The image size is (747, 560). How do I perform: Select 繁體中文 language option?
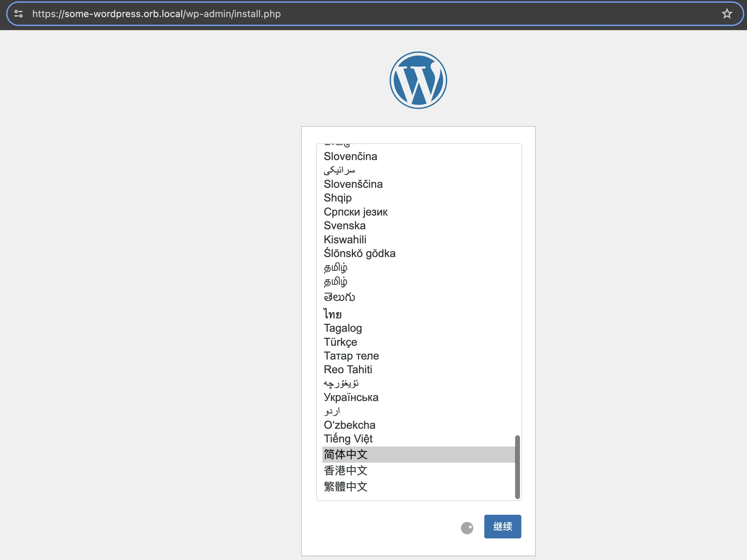point(419,487)
